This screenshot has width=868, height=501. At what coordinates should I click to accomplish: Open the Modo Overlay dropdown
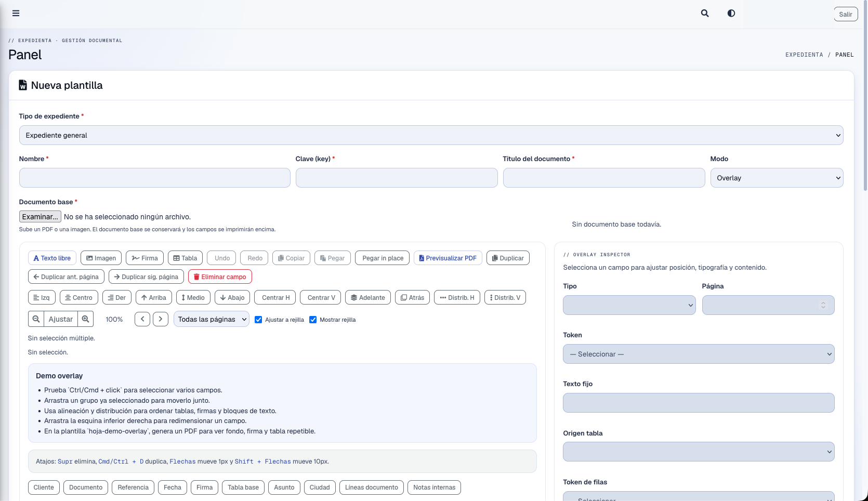coord(777,178)
